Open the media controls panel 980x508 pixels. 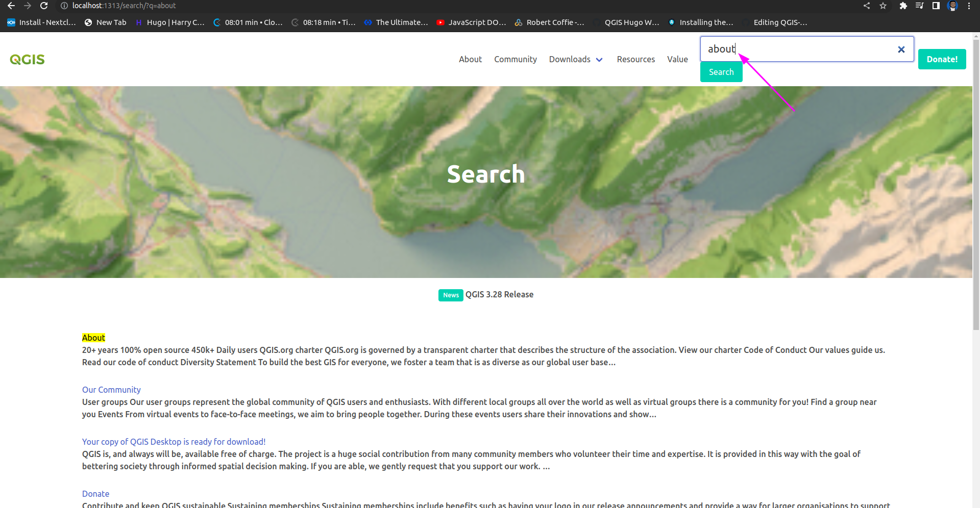point(919,6)
